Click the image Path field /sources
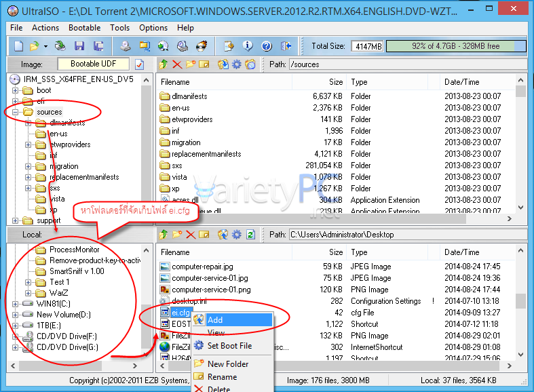This screenshot has width=534, height=392. (x=408, y=64)
